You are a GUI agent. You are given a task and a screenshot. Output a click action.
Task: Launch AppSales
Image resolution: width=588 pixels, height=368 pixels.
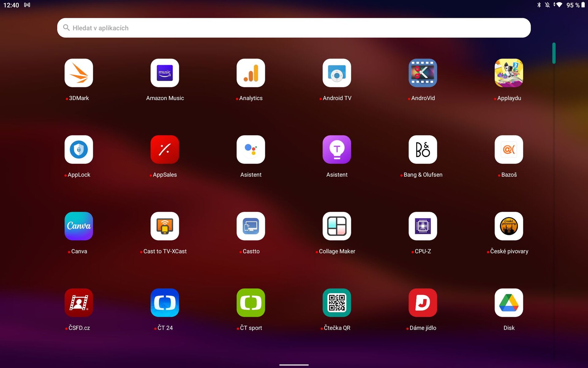165,150
